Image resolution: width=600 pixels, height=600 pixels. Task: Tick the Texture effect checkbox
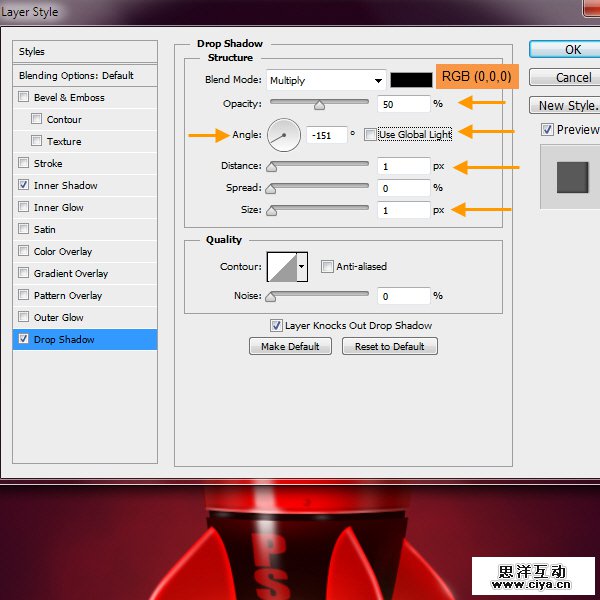(x=36, y=141)
